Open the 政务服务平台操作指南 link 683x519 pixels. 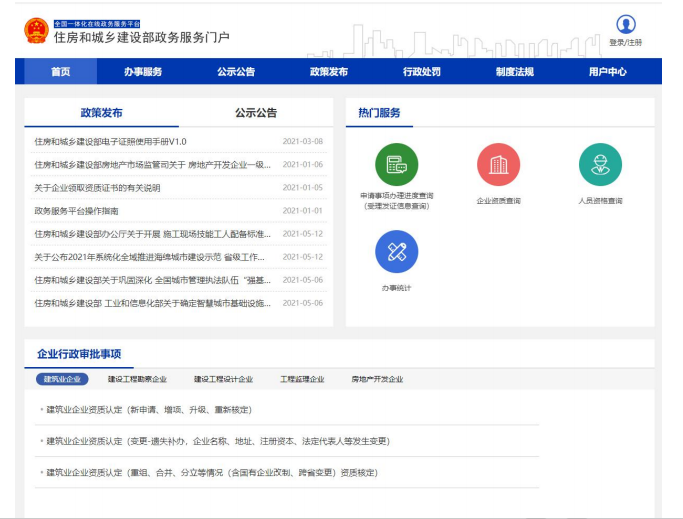(76, 211)
